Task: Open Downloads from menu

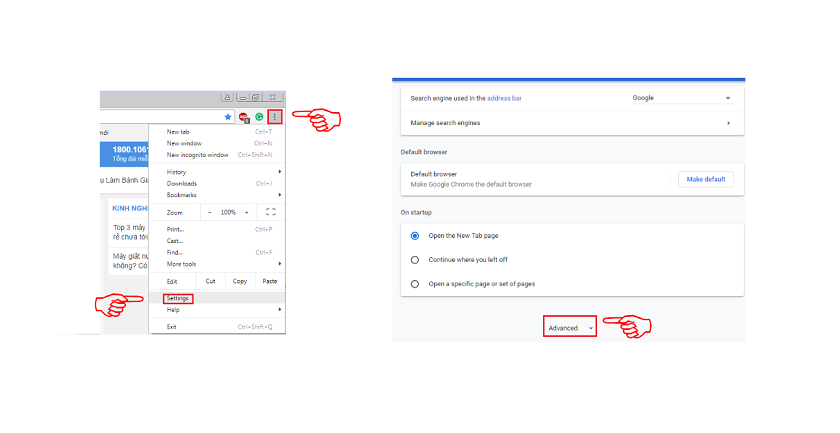Action: tap(217, 184)
